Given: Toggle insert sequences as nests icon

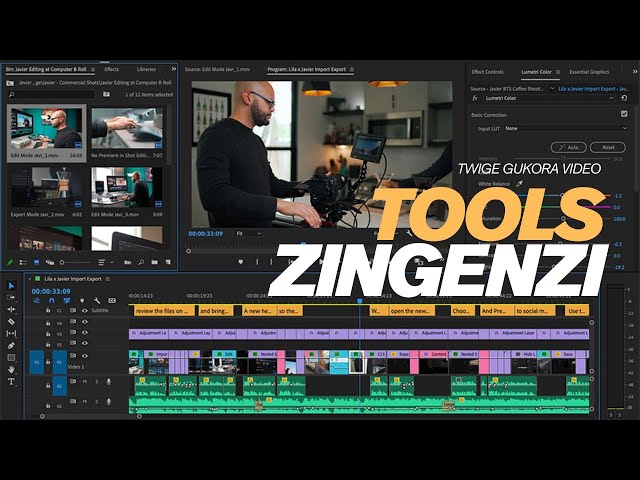Looking at the screenshot, I should (36, 300).
